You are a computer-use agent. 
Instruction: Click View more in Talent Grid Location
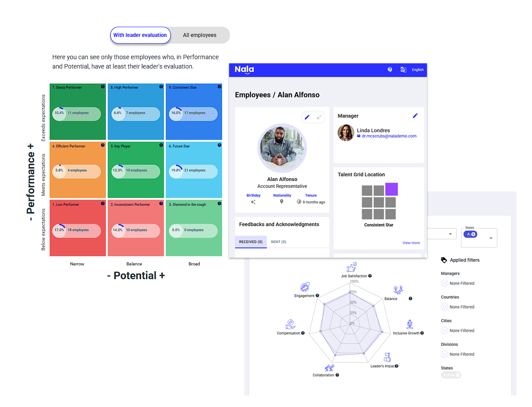pyautogui.click(x=411, y=243)
